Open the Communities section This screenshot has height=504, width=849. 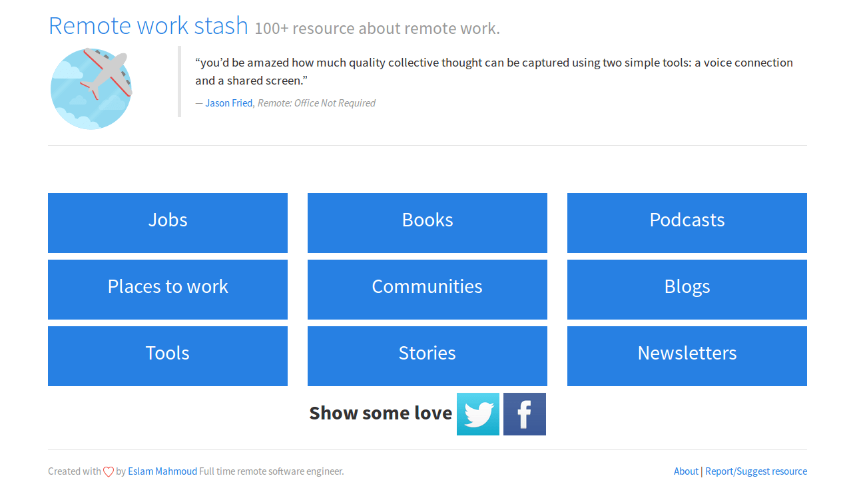click(x=427, y=289)
